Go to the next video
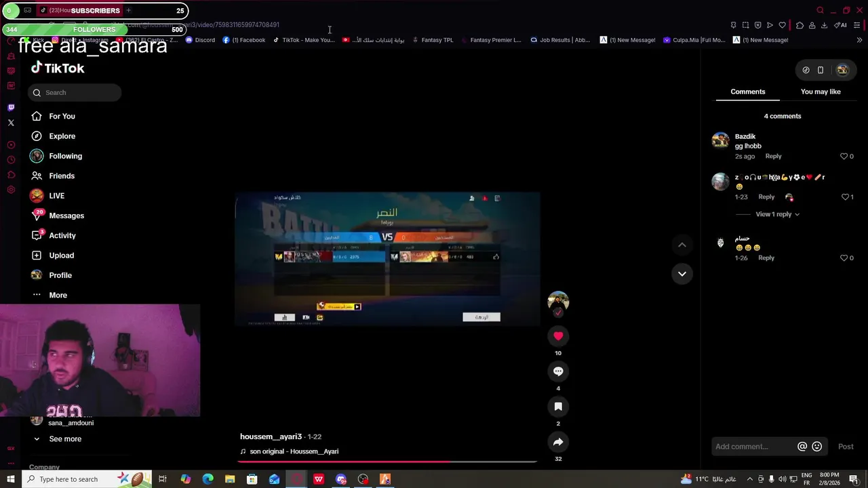 682,274
